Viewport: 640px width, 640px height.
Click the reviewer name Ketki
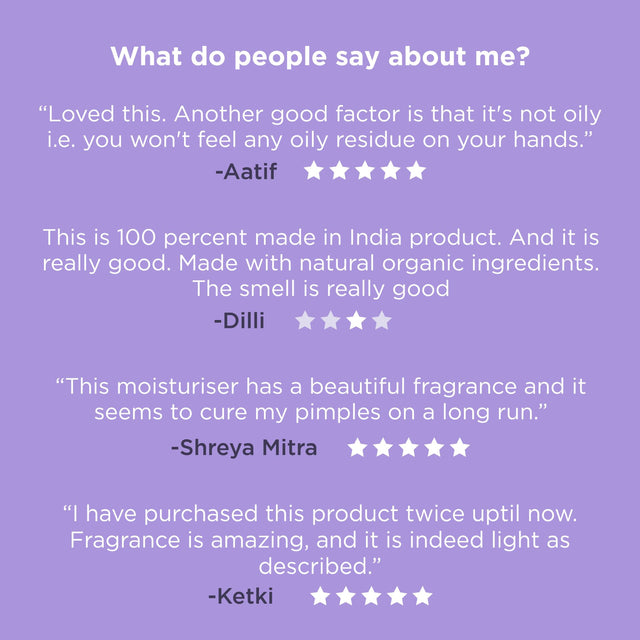point(241,597)
